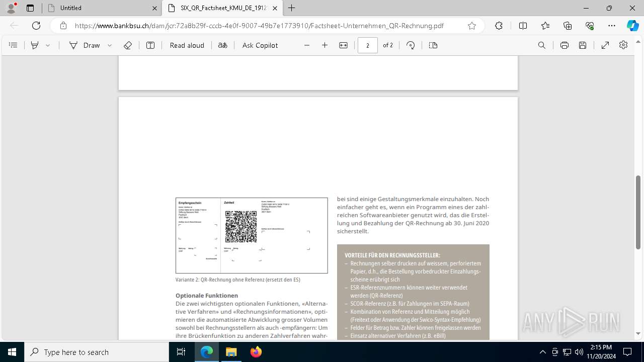Edit the page number field

click(368, 45)
